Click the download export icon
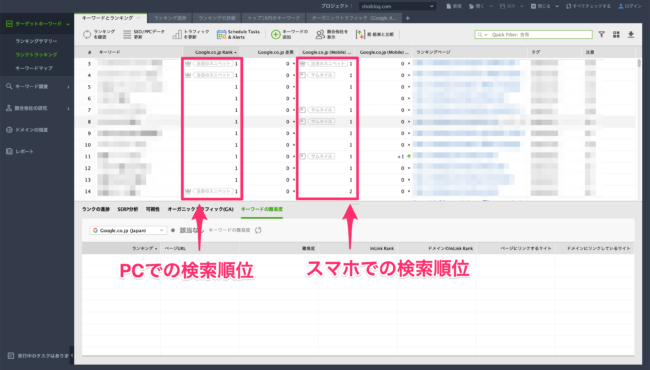Image resolution: width=650 pixels, height=370 pixels. pos(631,34)
